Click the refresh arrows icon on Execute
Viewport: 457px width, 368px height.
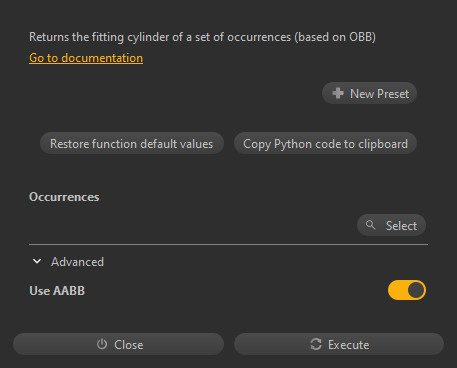[x=316, y=344]
